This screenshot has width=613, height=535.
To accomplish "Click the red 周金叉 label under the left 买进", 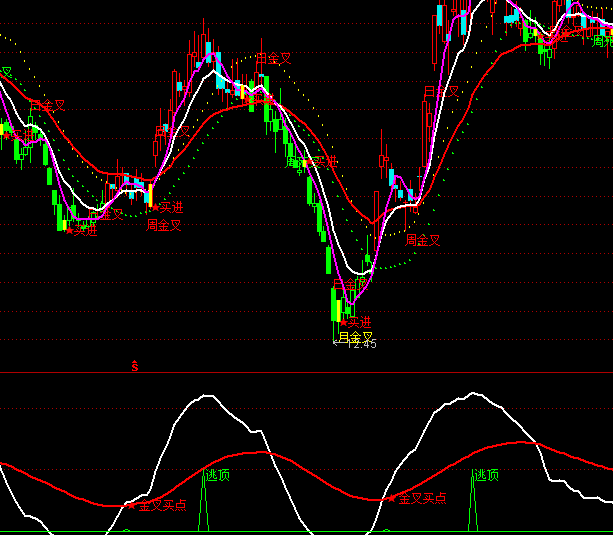I will tap(164, 225).
